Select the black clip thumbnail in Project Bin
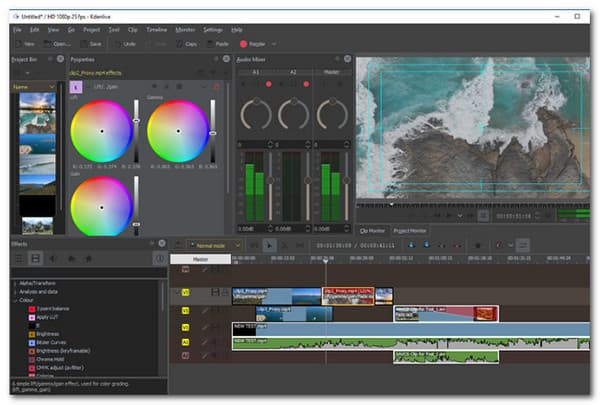The width and height of the screenshot is (600, 405). tap(37, 205)
